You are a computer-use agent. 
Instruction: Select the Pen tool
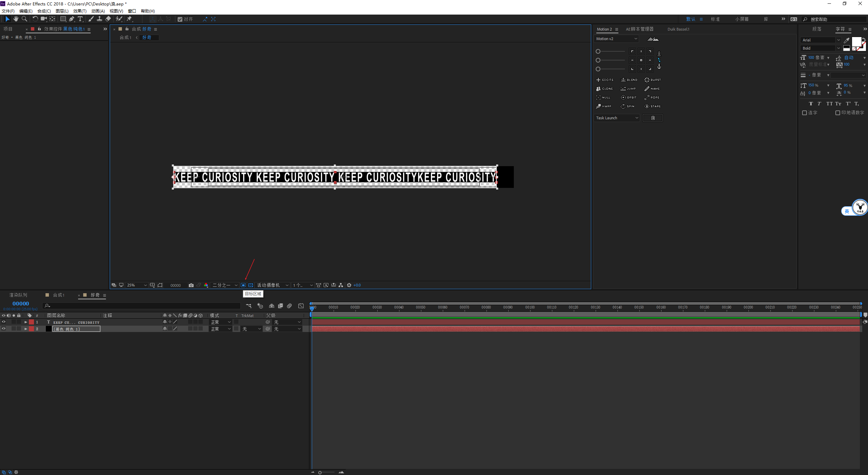click(71, 19)
